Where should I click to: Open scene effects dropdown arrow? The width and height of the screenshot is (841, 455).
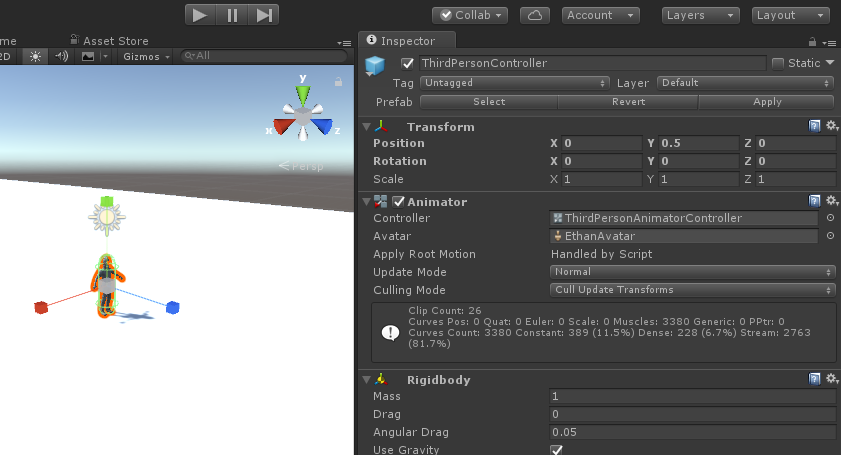tap(105, 56)
